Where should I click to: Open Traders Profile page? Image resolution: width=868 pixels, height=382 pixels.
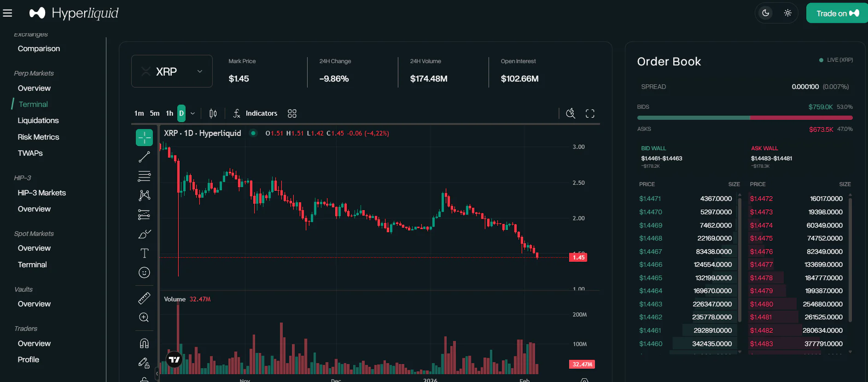coord(28,359)
